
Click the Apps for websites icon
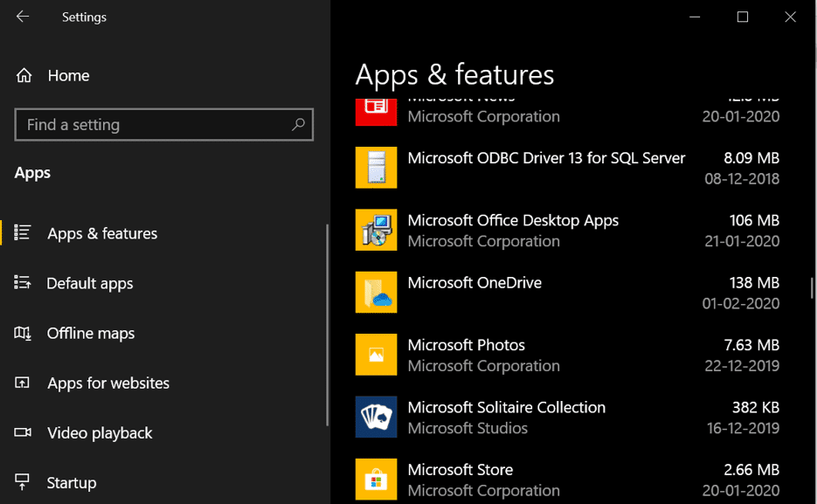pyautogui.click(x=22, y=383)
